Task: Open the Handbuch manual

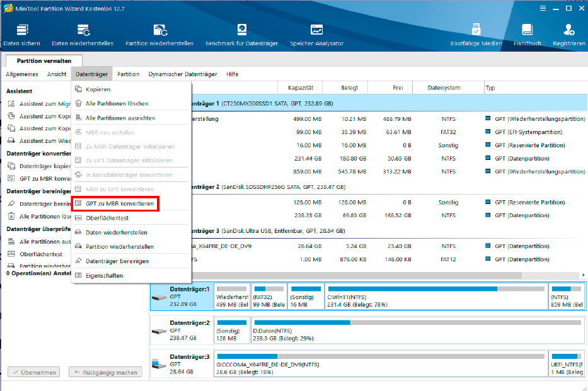Action: [527, 35]
